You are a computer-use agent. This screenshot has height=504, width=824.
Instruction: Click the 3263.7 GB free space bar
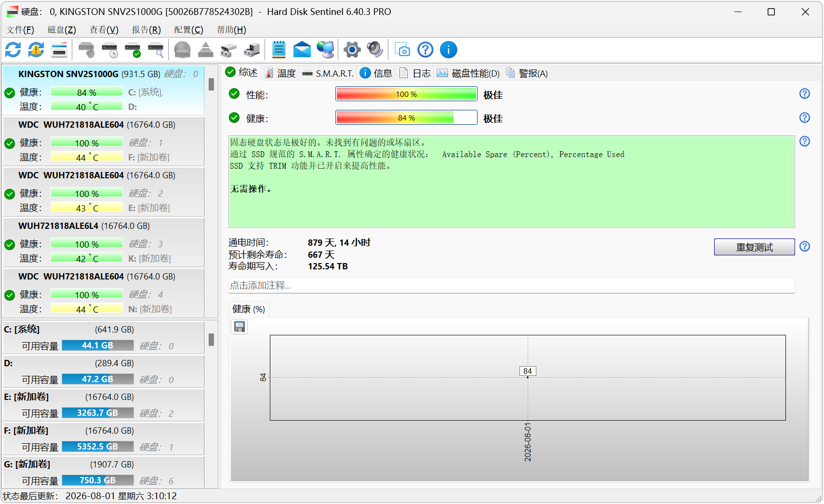[x=98, y=413]
